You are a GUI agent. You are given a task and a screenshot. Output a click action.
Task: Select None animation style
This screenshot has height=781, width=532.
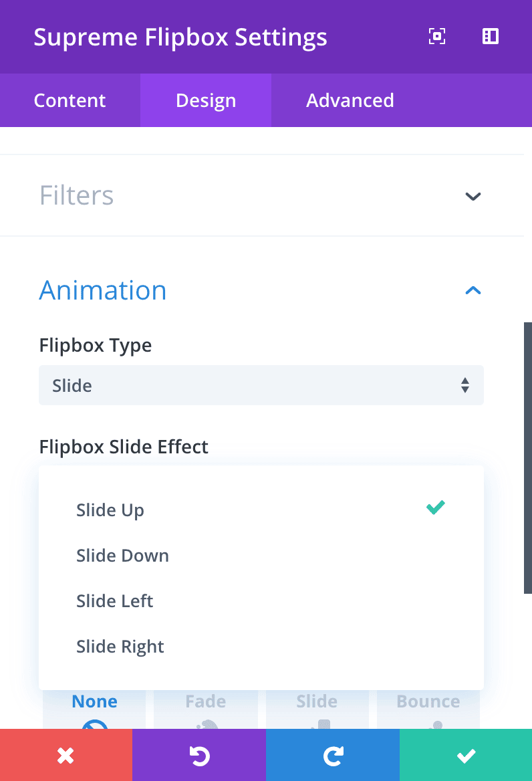coord(94,709)
